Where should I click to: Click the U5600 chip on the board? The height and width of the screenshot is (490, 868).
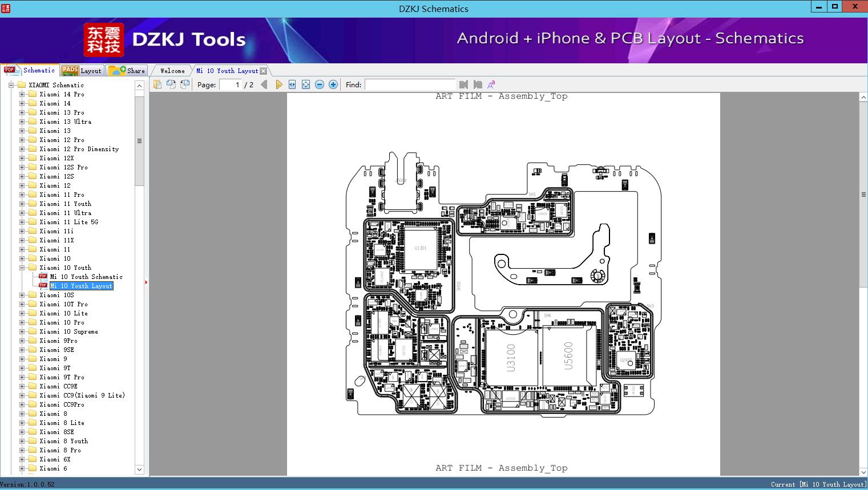[569, 357]
